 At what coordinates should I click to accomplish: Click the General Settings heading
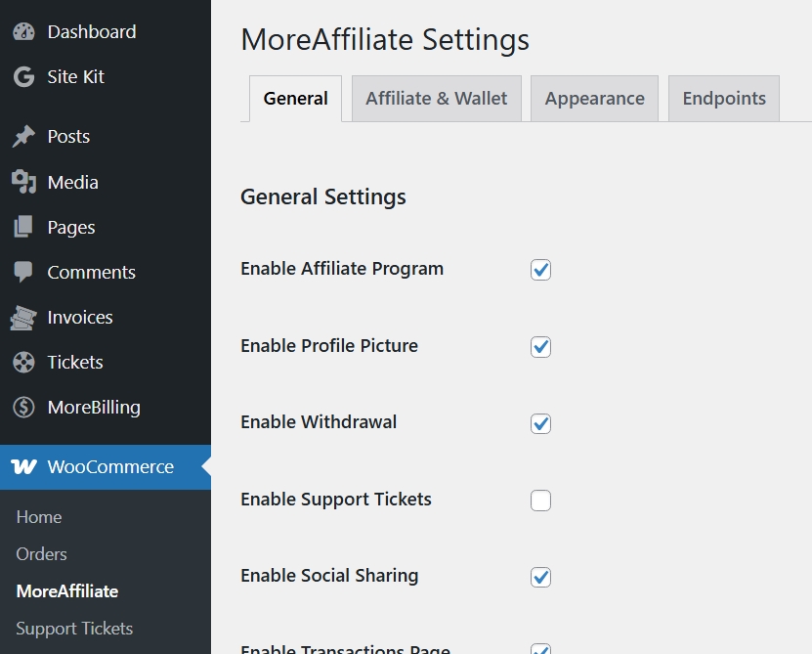[323, 197]
